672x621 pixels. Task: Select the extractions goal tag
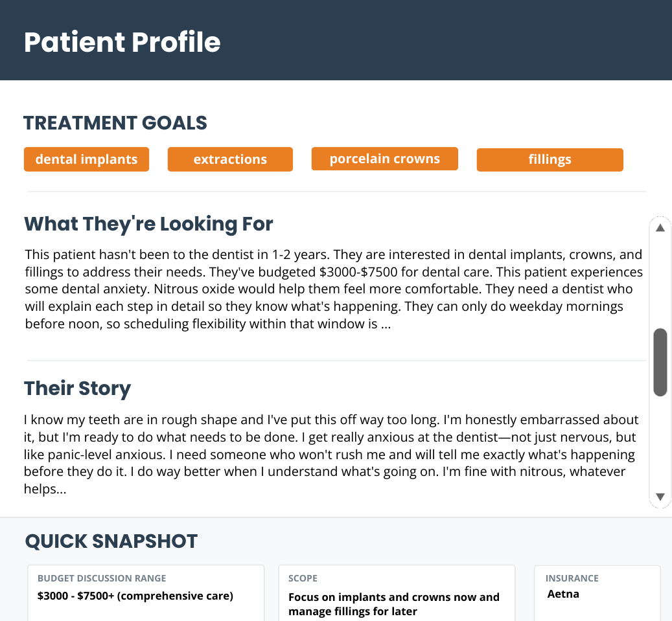(230, 159)
